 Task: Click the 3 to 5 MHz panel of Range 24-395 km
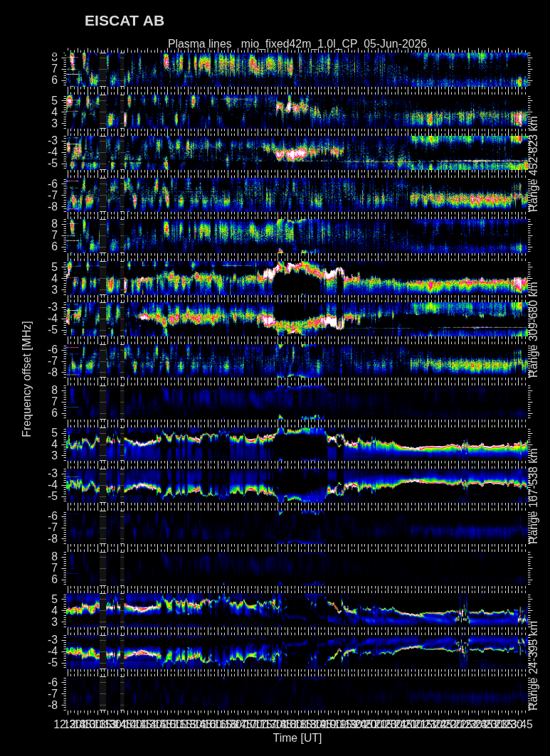pyautogui.click(x=297, y=610)
